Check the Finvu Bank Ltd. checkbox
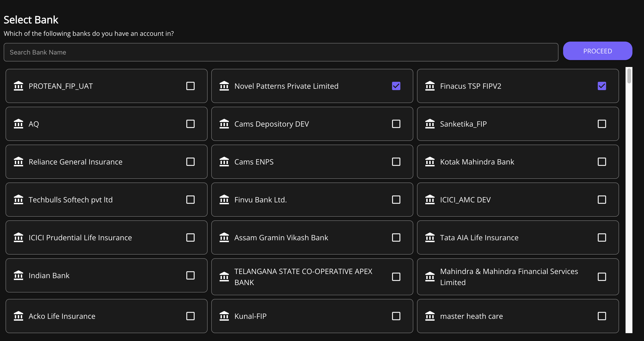 (x=396, y=200)
